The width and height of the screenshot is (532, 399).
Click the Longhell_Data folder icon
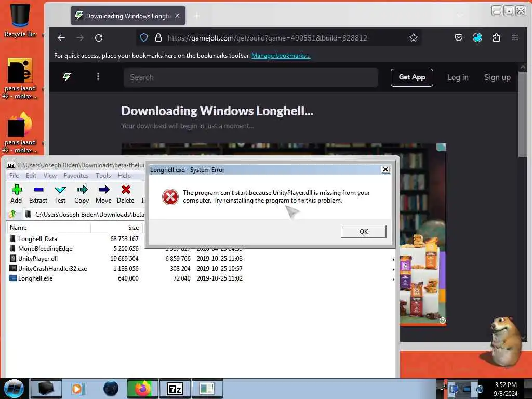coord(13,239)
